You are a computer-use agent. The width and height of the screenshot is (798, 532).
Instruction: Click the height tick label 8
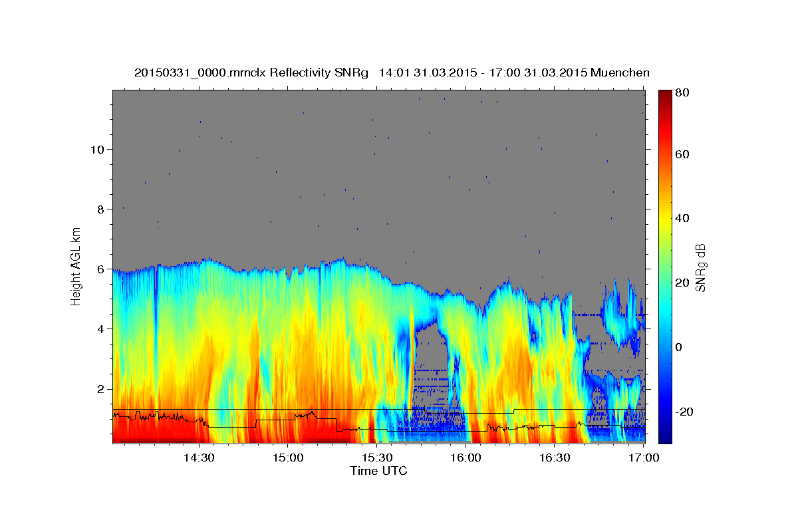102,209
